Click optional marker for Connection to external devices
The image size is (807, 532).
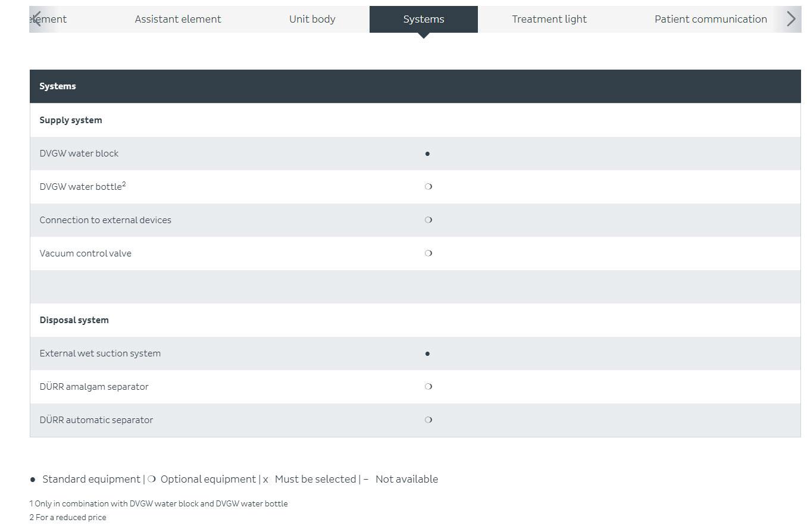(x=428, y=220)
